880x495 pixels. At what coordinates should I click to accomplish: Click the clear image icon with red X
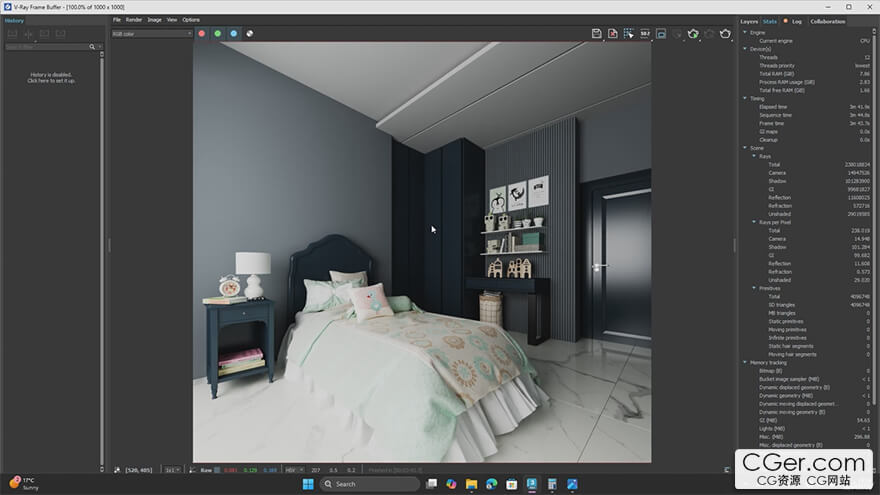613,33
